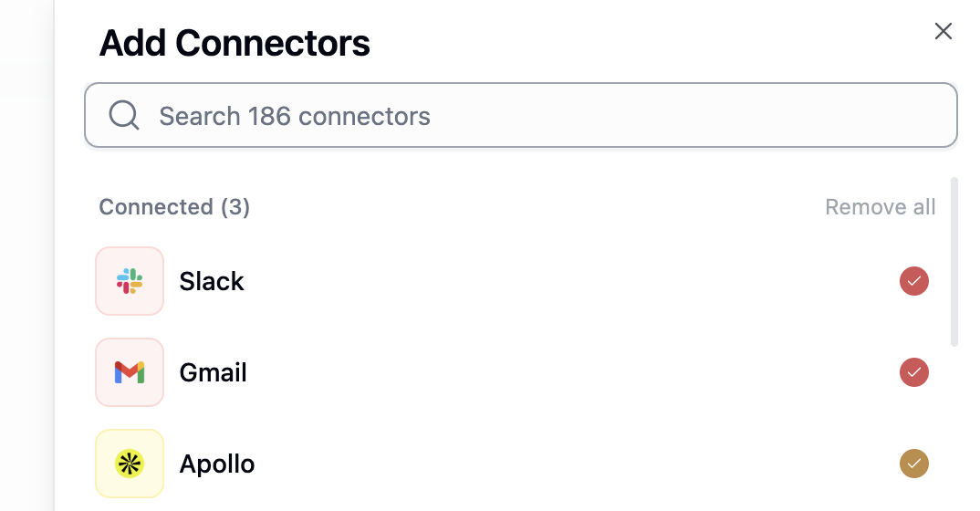Image resolution: width=980 pixels, height=511 pixels.
Task: Click the connectors list vertical scrollbar
Action: coord(954,262)
